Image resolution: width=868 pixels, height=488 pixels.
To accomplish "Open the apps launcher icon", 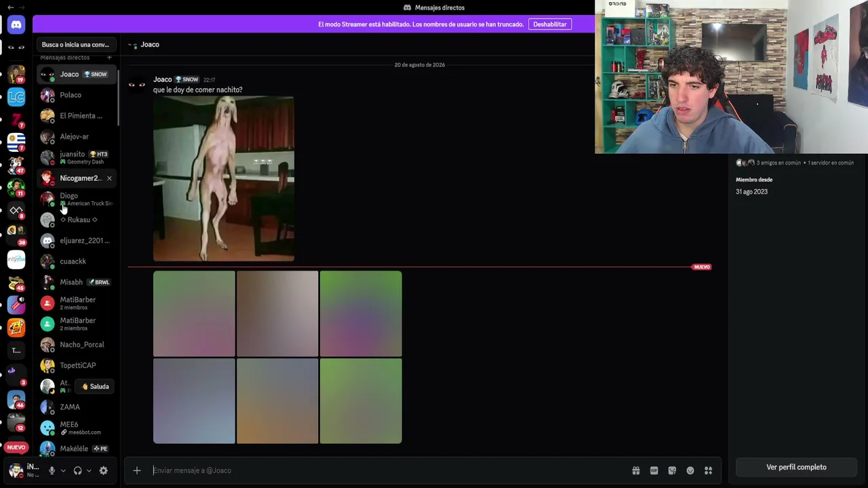I will pyautogui.click(x=708, y=470).
